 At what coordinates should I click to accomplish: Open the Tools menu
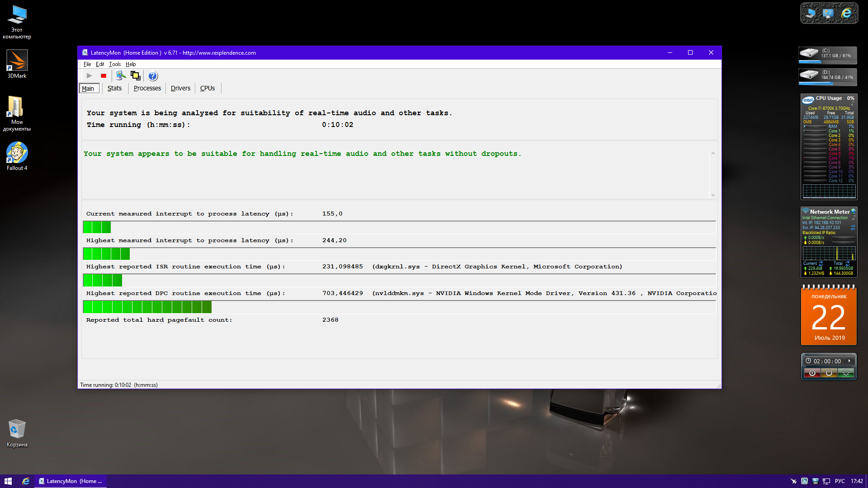click(x=115, y=64)
